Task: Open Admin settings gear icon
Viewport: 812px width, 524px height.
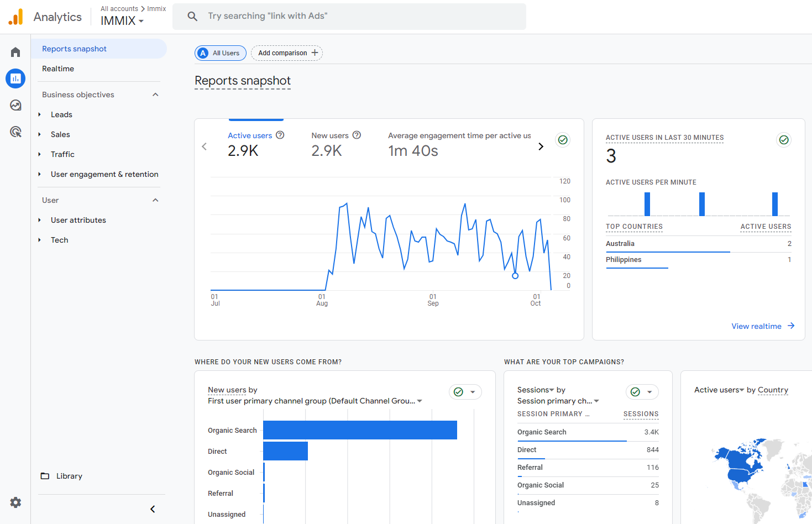Action: (x=15, y=502)
